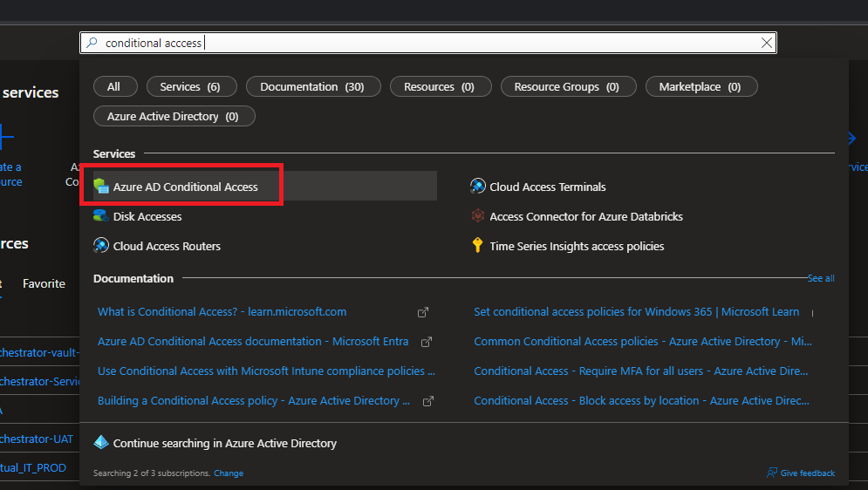The image size is (868, 490).
Task: Filter results by Resources (0)
Action: click(441, 87)
